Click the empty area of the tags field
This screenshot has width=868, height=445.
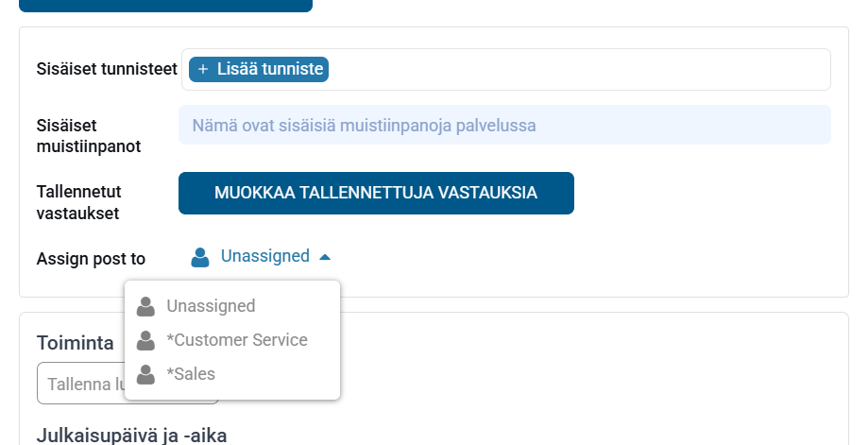[576, 69]
